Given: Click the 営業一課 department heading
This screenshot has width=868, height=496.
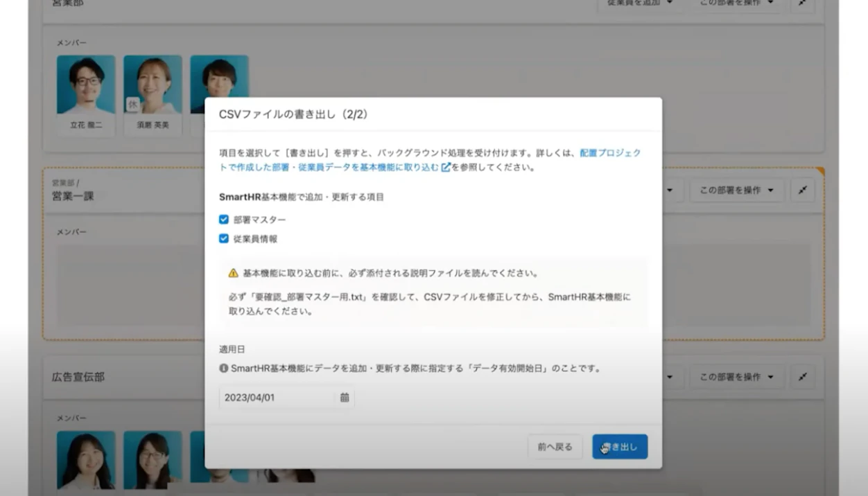Looking at the screenshot, I should point(73,196).
